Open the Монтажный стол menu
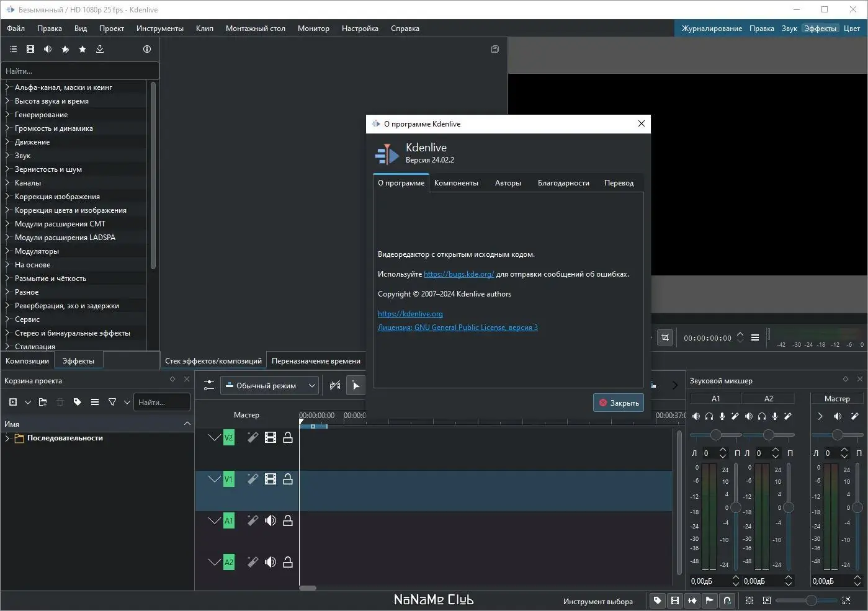 click(255, 29)
